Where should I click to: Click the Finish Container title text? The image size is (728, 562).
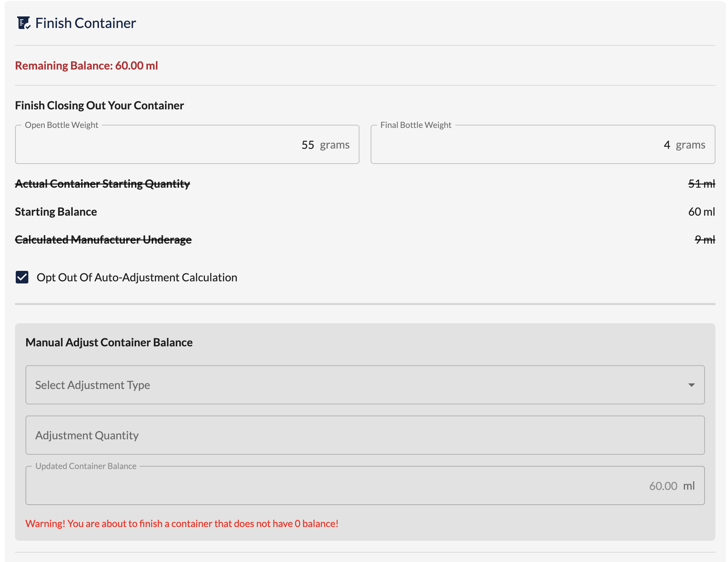[85, 23]
